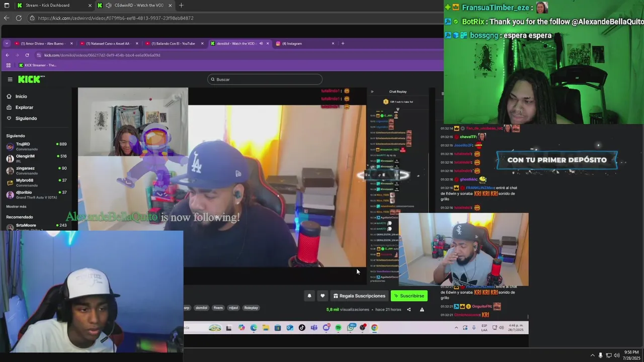The image size is (644, 362).
Task: Open the tab actions menu at top left
Action: (x=7, y=5)
